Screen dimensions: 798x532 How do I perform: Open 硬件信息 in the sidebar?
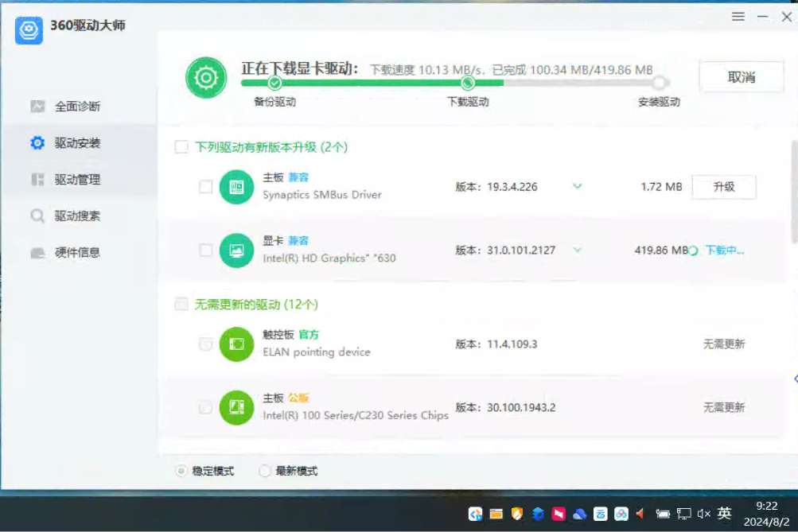click(77, 253)
